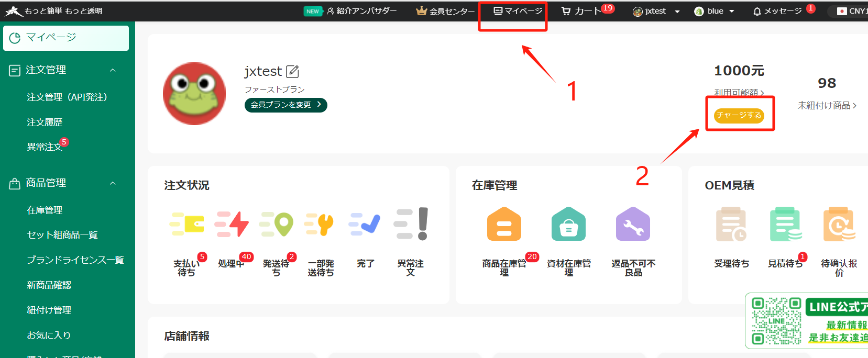The height and width of the screenshot is (358, 868).
Task: Open ブランドライセンス一覧 in sidebar
Action: [x=75, y=260]
